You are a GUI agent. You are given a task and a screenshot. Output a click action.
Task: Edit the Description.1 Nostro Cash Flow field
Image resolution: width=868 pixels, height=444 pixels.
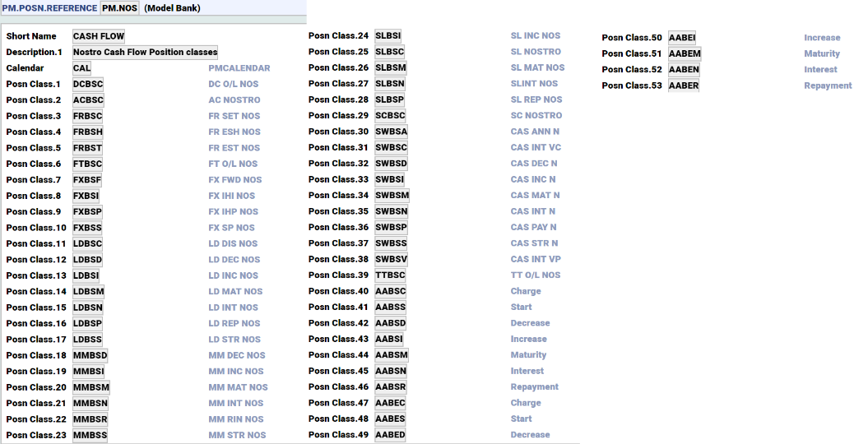coord(145,53)
